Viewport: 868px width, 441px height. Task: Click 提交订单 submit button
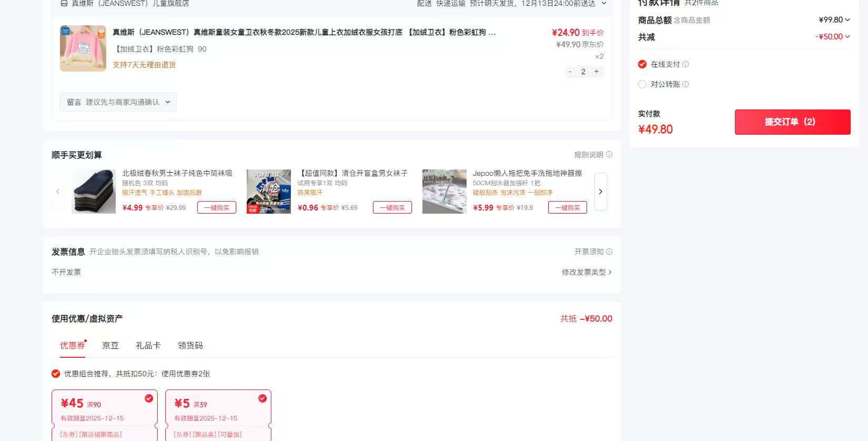tap(792, 122)
